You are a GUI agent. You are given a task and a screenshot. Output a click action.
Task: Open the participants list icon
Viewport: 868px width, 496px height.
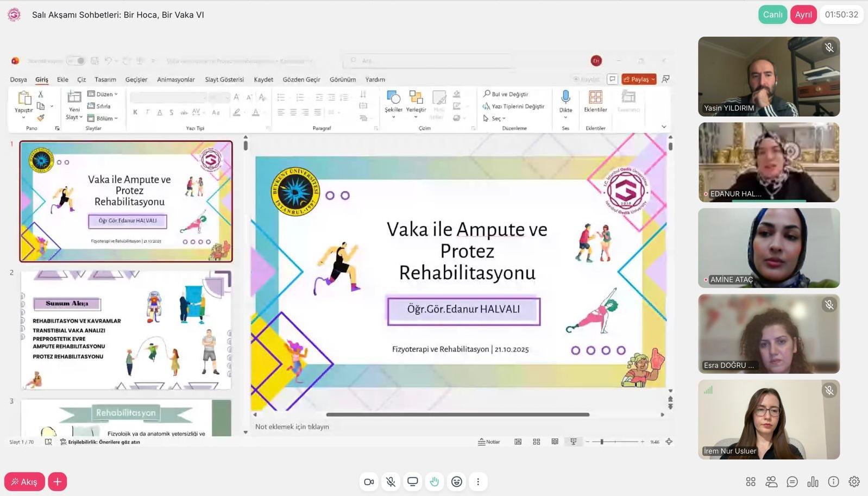(x=771, y=482)
